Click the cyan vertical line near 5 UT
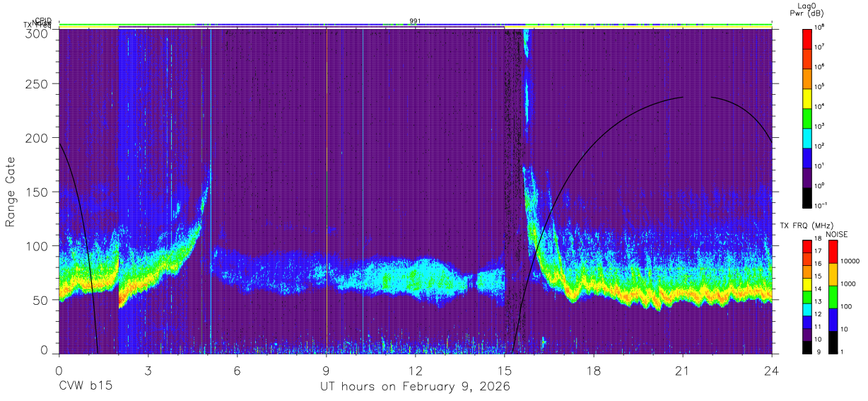The width and height of the screenshot is (868, 401). (x=211, y=191)
